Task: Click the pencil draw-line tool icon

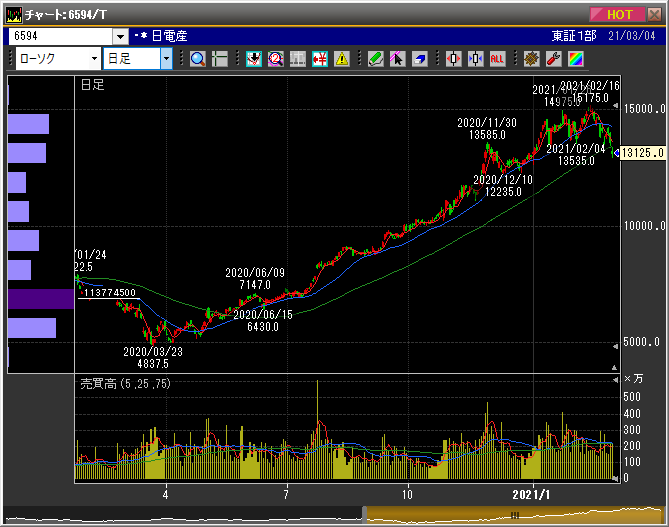Action: coord(375,59)
